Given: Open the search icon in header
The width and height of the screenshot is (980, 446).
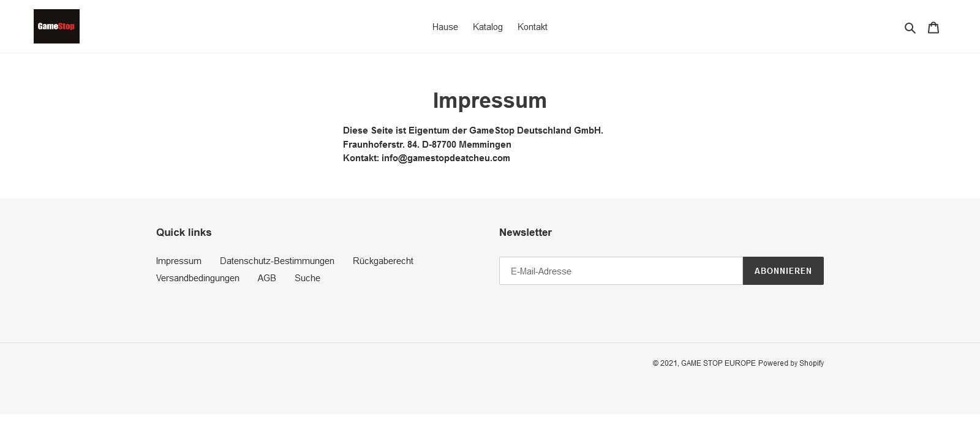Looking at the screenshot, I should [x=910, y=28].
